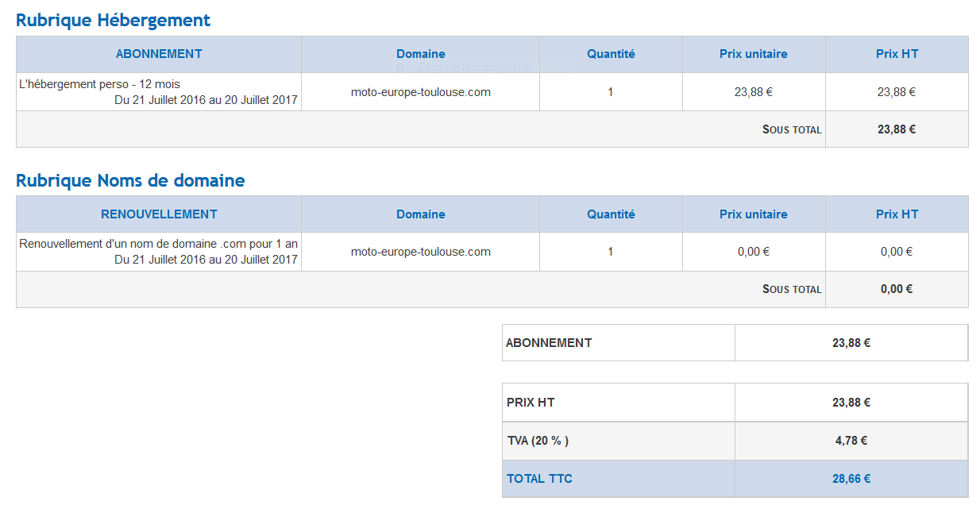Select the 28,66 € total TTC amount

tap(851, 479)
